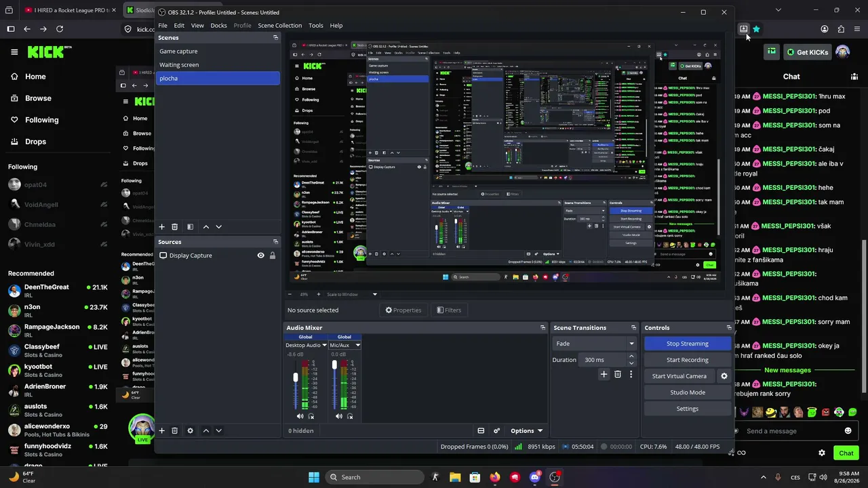
Task: Click the Windows taskbar Search box
Action: pos(375,477)
